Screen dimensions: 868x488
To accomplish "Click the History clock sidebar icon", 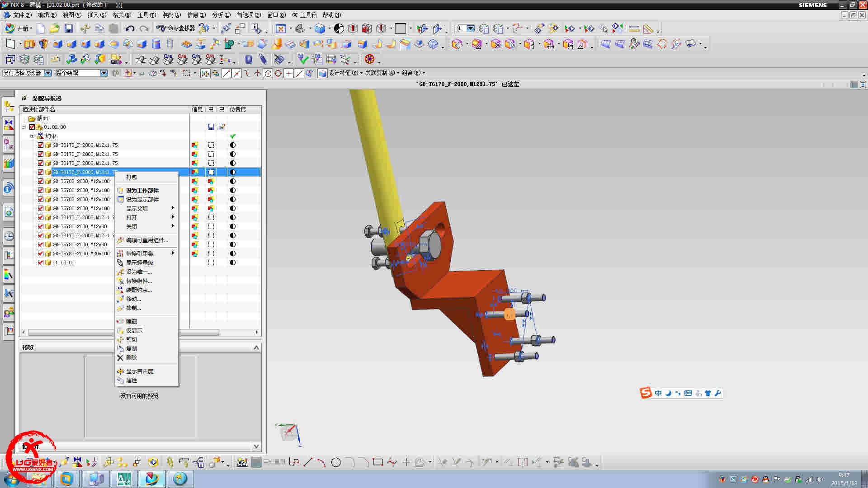I will click(9, 236).
